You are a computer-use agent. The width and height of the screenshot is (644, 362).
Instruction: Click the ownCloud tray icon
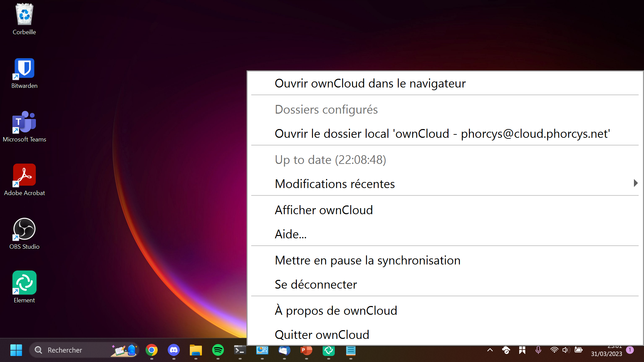(506, 350)
